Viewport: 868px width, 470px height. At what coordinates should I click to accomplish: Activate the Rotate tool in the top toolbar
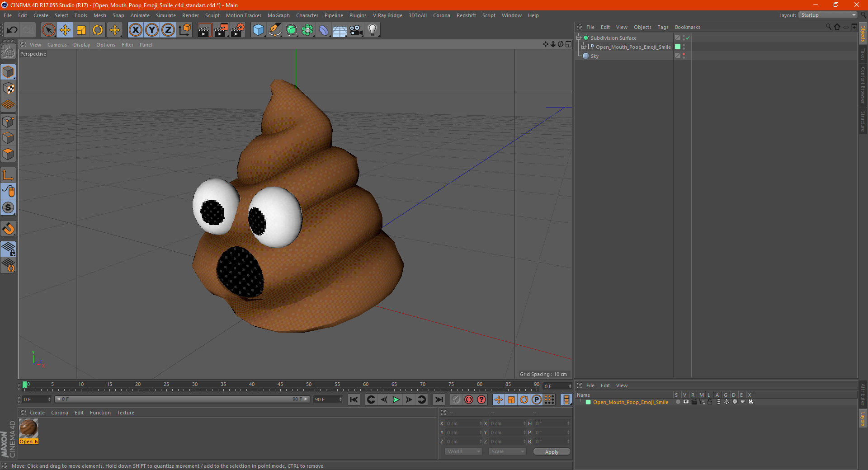[x=98, y=30]
